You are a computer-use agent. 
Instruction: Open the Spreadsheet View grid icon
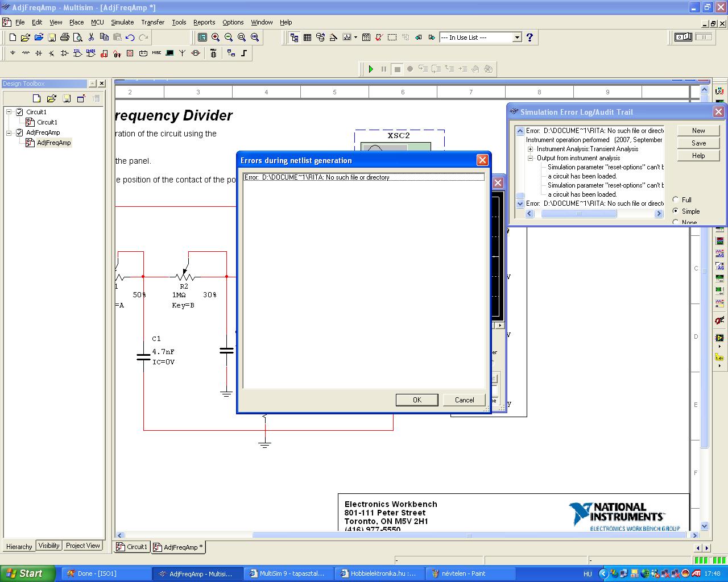307,38
